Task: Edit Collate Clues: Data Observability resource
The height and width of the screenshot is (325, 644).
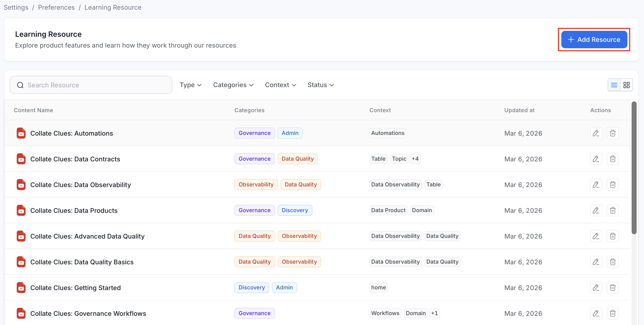Action: (x=596, y=185)
